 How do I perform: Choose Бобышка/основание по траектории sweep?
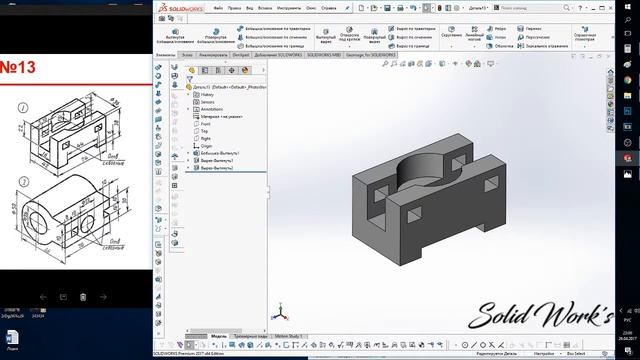(x=274, y=29)
